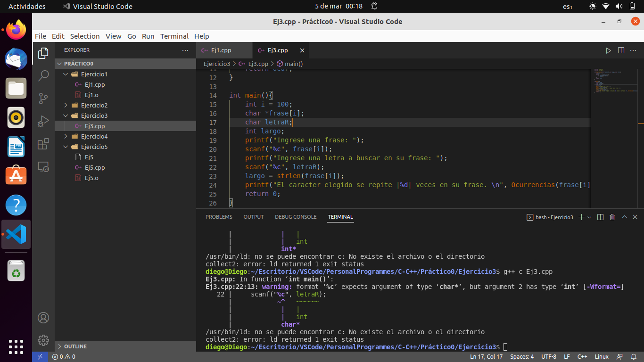Open Rhythmbox from the dock
Screen dimensions: 644x362
[x=16, y=117]
